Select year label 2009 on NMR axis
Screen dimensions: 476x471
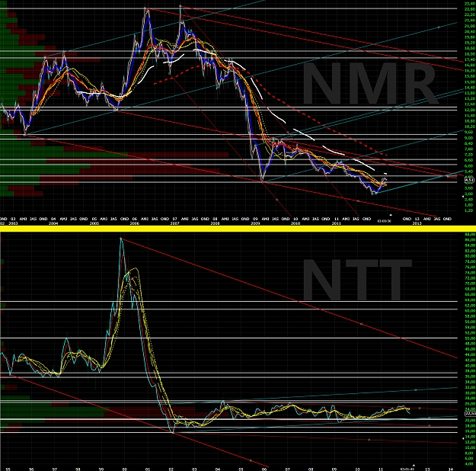click(255, 223)
